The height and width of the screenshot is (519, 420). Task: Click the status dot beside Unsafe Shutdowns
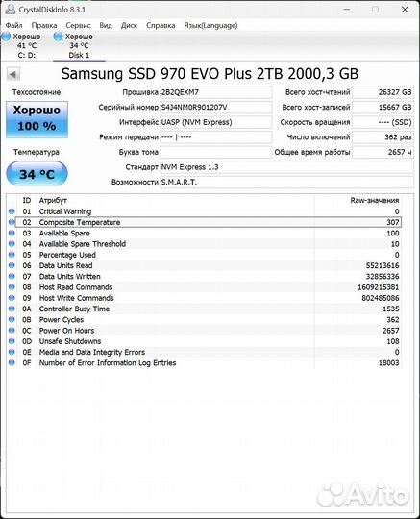pyautogui.click(x=12, y=340)
